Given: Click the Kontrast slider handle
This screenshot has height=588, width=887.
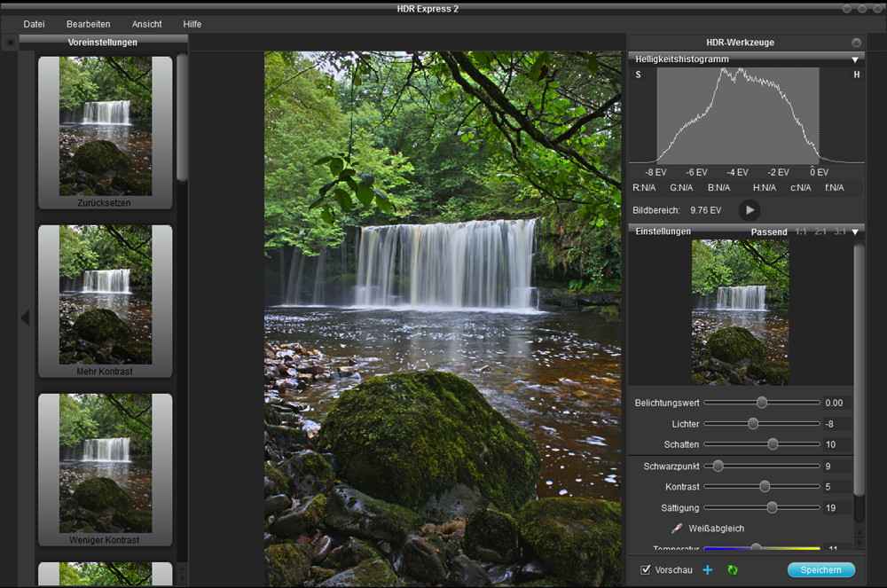Looking at the screenshot, I should (765, 486).
